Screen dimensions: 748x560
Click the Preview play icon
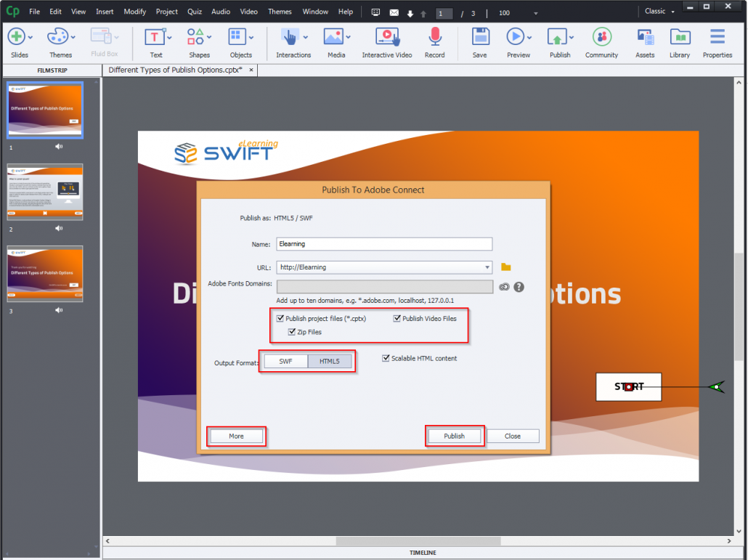pyautogui.click(x=515, y=37)
